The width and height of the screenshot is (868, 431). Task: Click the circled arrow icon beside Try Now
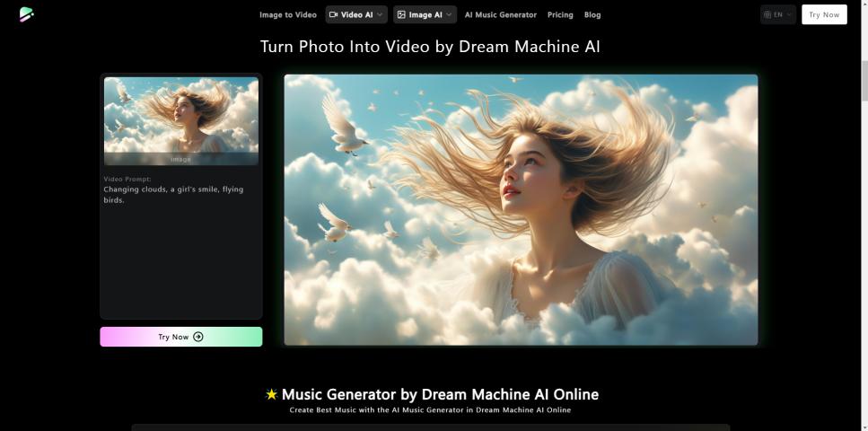(x=198, y=337)
